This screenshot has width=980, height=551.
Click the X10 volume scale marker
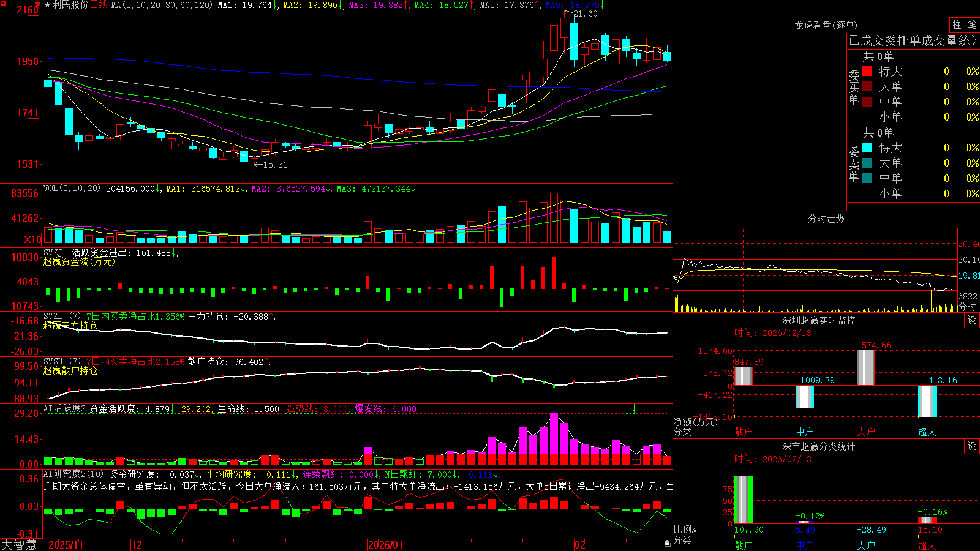pos(32,239)
